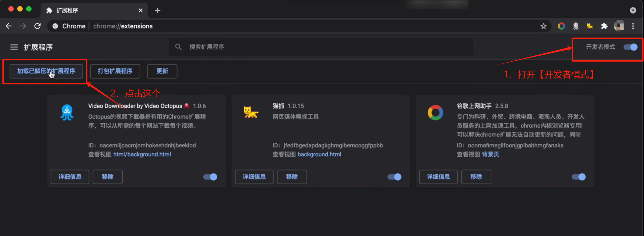
Task: Click 移除 for 猫抓 extension
Action: tap(292, 177)
